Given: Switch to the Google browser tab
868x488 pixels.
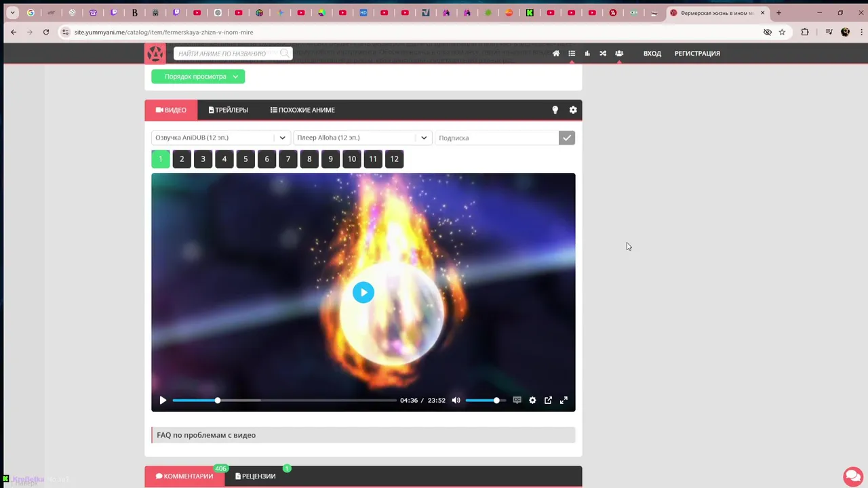Looking at the screenshot, I should (x=31, y=13).
